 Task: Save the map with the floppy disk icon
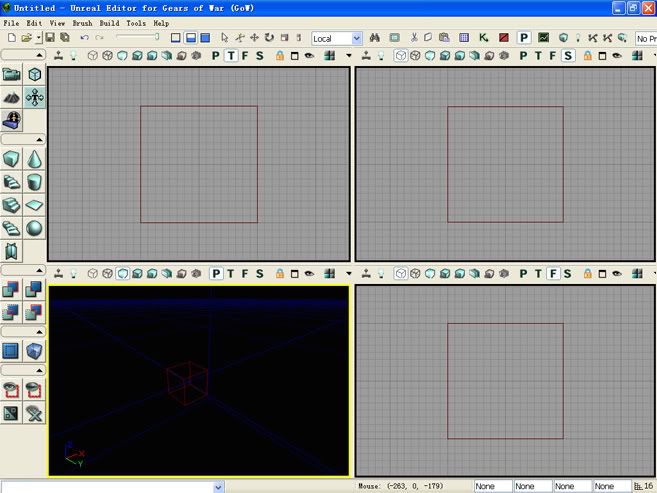coord(49,38)
